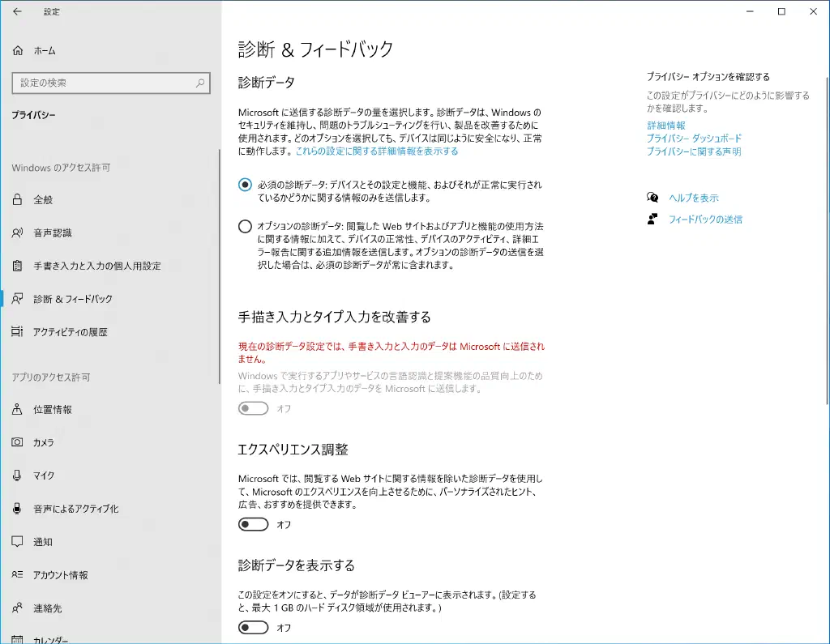
Task: Click the 設定の検索 search field
Action: point(104,83)
